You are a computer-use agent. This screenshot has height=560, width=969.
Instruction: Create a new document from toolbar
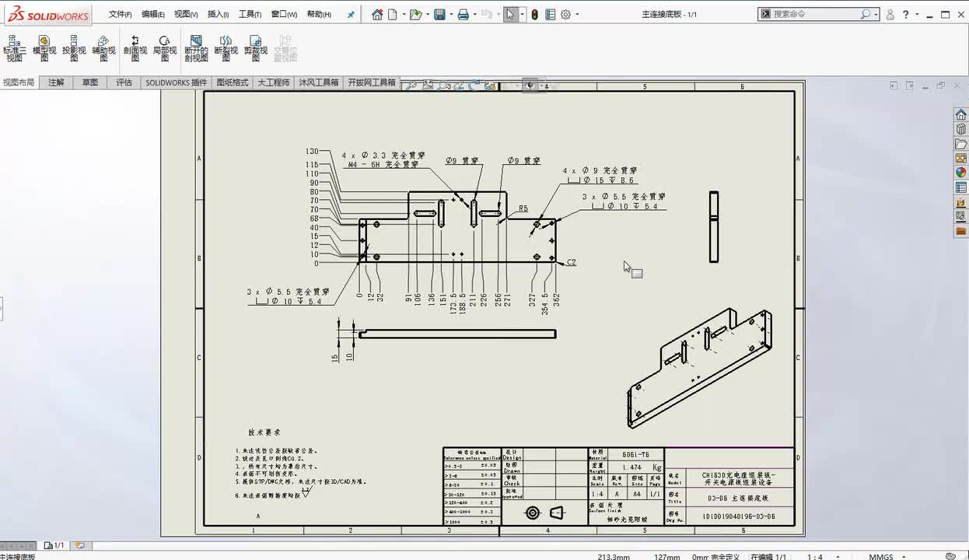393,14
